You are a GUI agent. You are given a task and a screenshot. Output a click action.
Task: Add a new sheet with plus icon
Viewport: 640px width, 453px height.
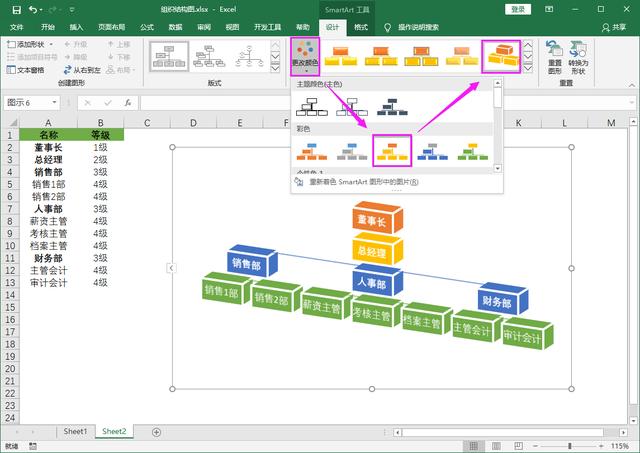[x=156, y=432]
